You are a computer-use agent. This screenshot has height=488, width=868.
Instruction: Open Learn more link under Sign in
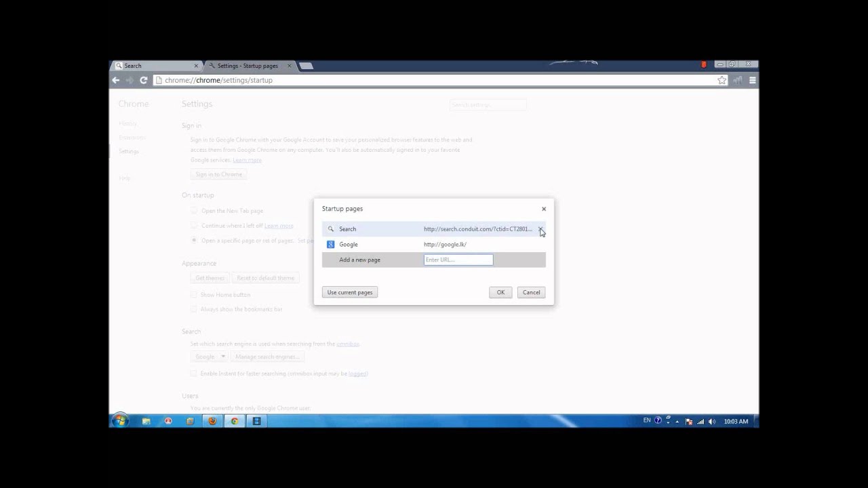[x=247, y=160]
